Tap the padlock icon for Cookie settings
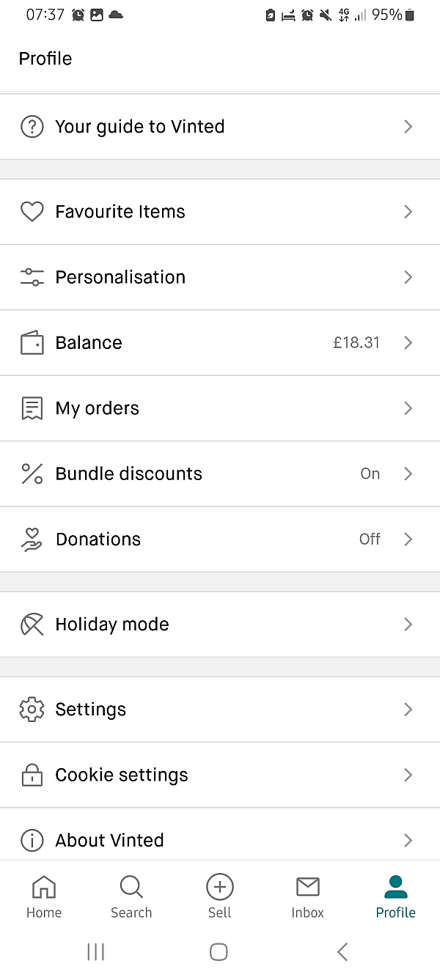Image resolution: width=440 pixels, height=980 pixels. coord(32,775)
